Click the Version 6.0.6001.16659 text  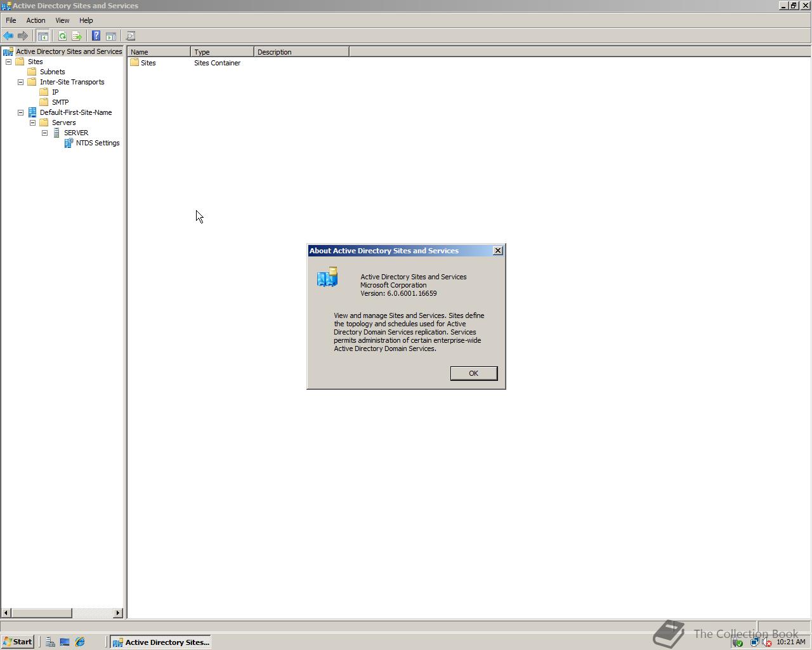(399, 293)
